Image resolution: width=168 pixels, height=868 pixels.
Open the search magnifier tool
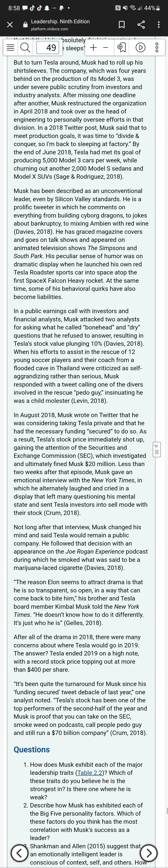[25, 48]
